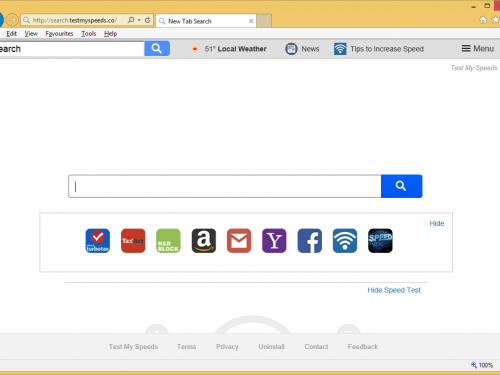Open the View menu
Image resolution: width=500 pixels, height=375 pixels.
tap(31, 34)
